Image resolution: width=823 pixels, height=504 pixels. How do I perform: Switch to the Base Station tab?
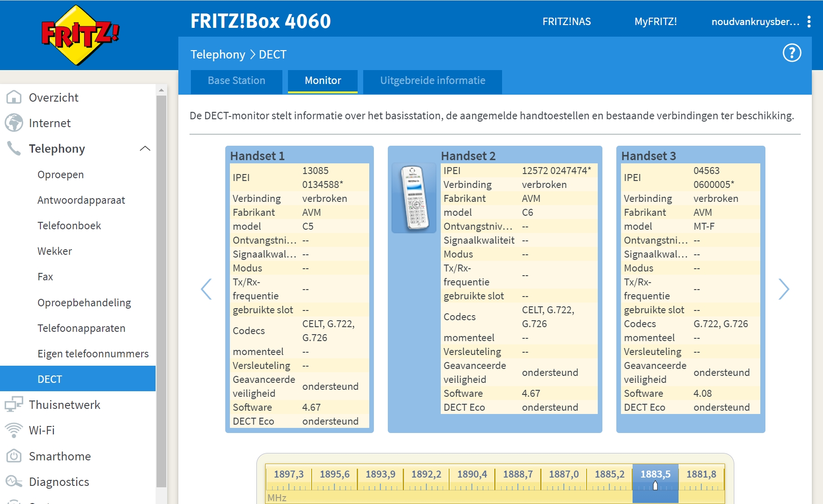click(236, 81)
